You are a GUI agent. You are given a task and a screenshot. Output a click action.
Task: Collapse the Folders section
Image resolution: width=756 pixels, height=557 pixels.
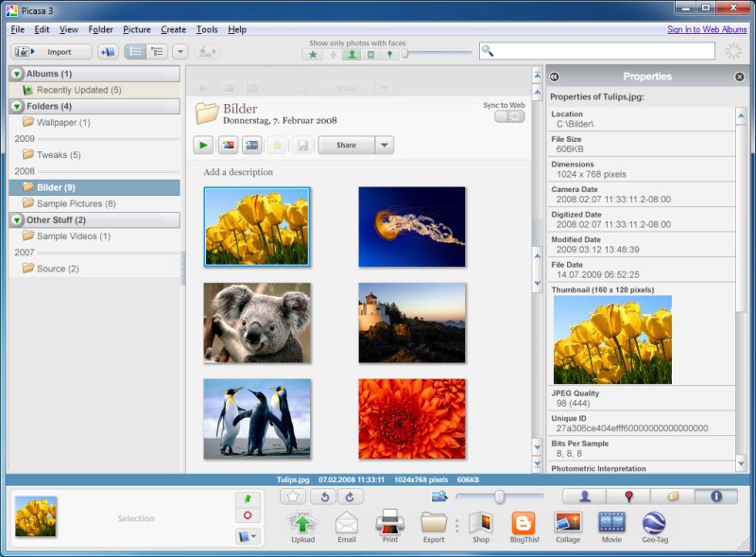point(17,106)
